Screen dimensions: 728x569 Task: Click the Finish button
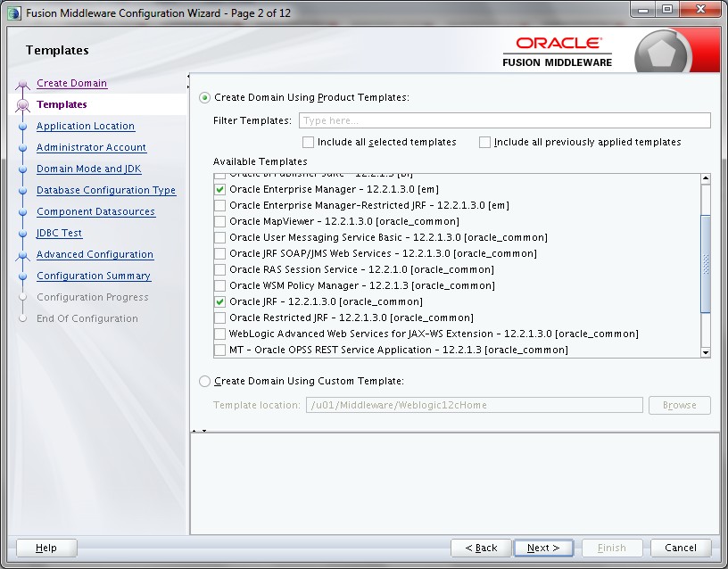click(x=612, y=548)
